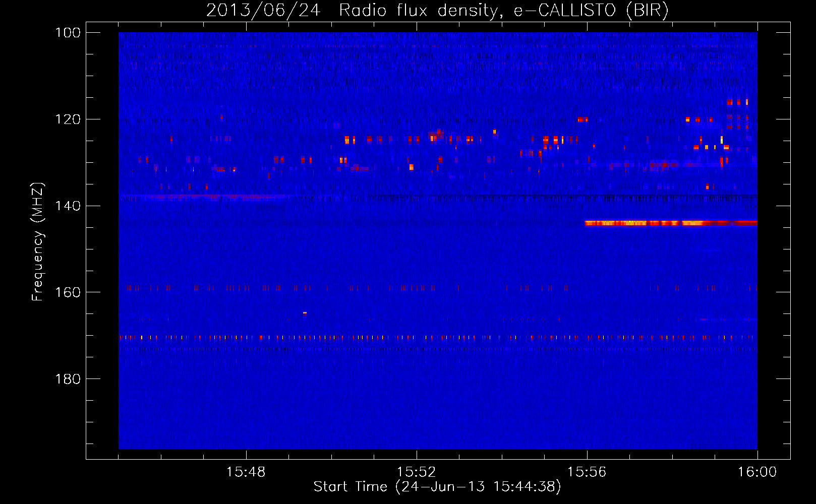Click the 160 frequency tick label

click(68, 292)
